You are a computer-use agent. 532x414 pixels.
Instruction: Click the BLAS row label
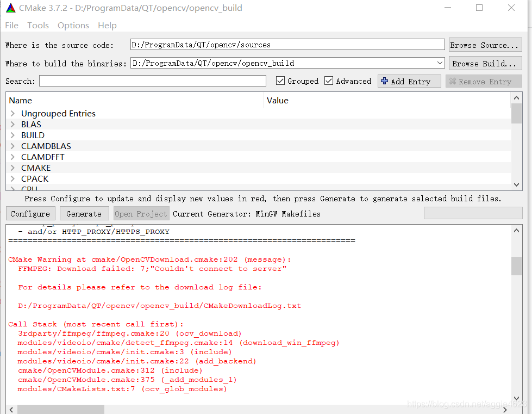coord(31,124)
